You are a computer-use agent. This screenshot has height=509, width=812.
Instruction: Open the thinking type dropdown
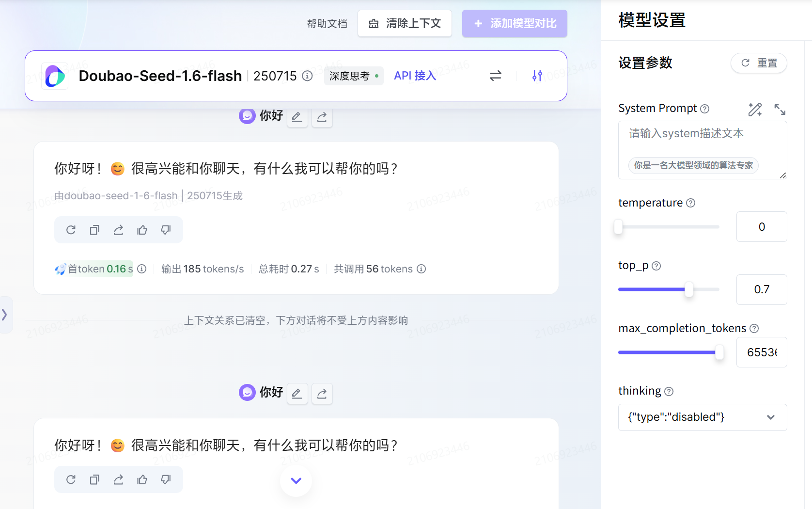pyautogui.click(x=702, y=417)
